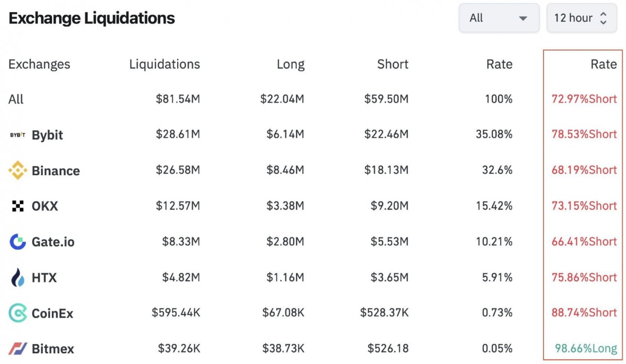The image size is (626, 364).
Task: Click the Bybit exchange logo icon
Action: pyautogui.click(x=18, y=135)
